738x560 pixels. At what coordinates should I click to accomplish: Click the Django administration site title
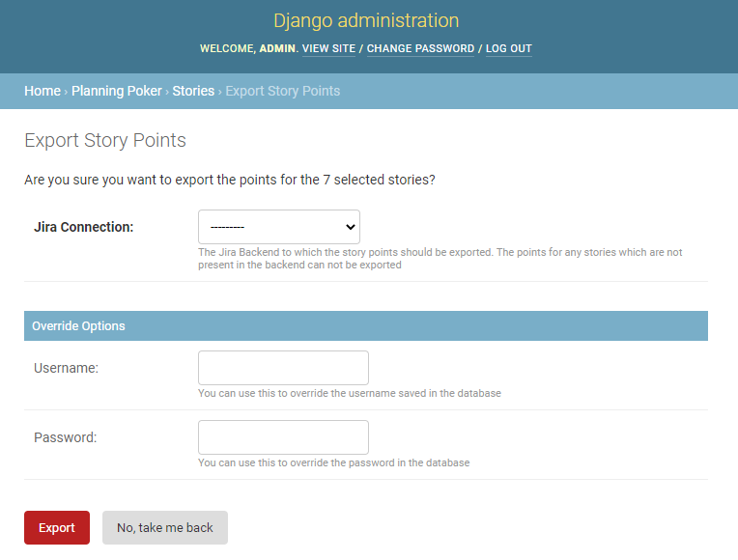[x=366, y=20]
